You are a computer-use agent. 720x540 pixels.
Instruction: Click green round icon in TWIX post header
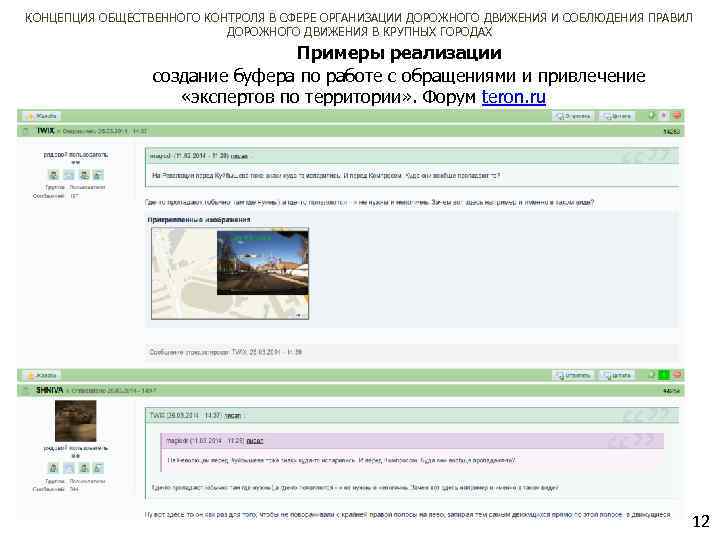pos(652,116)
